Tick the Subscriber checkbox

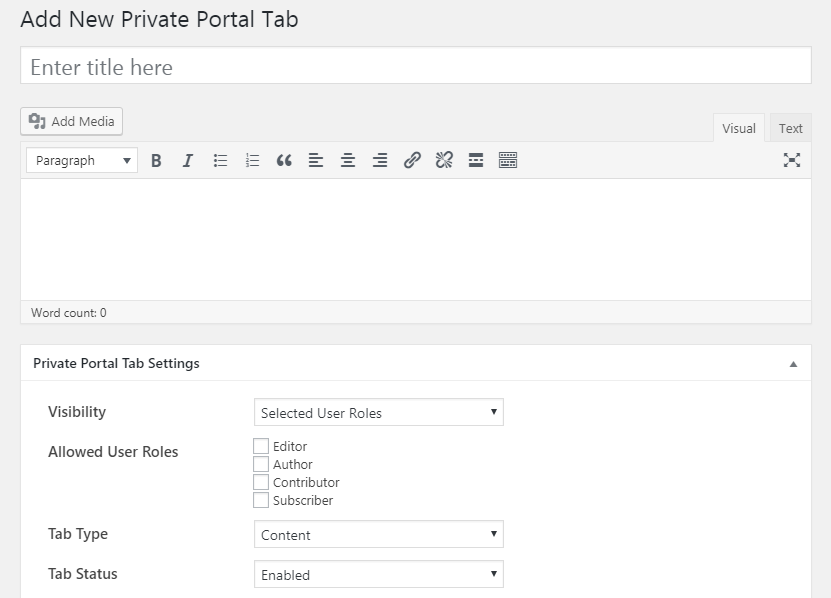[261, 500]
